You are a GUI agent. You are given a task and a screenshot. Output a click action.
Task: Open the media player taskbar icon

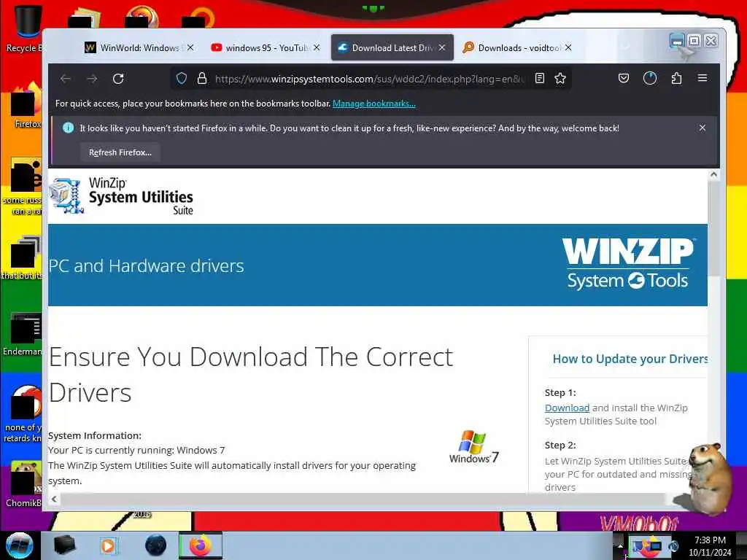coord(108,545)
